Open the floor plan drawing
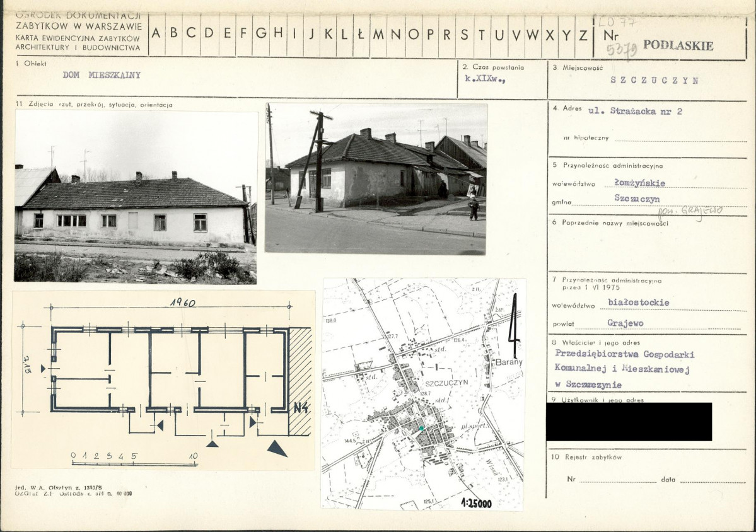The image size is (756, 532). (x=163, y=379)
